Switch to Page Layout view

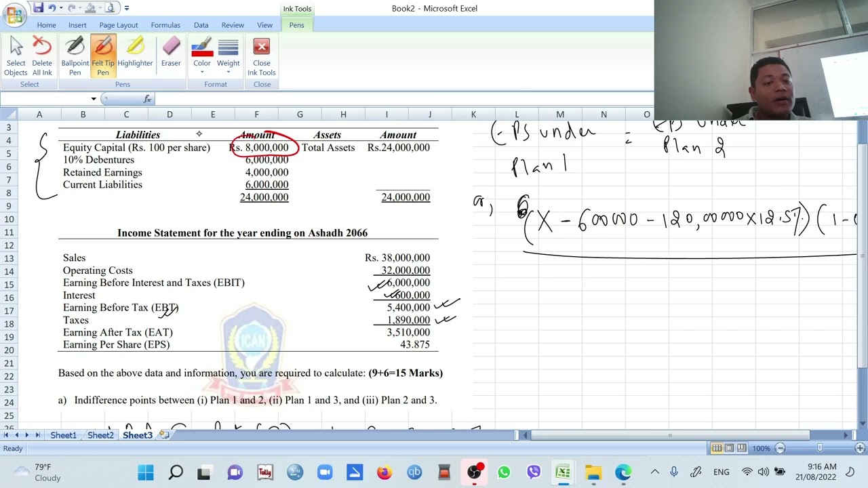tap(729, 448)
